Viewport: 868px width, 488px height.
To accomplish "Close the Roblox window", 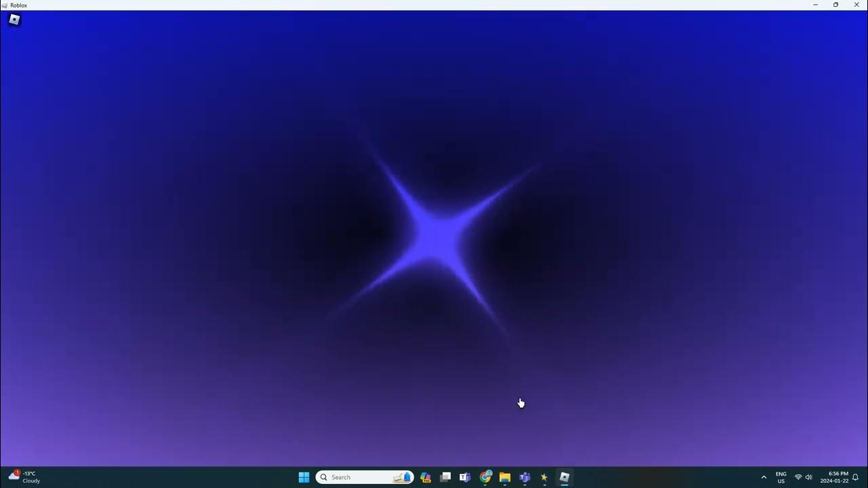I will click(x=856, y=5).
